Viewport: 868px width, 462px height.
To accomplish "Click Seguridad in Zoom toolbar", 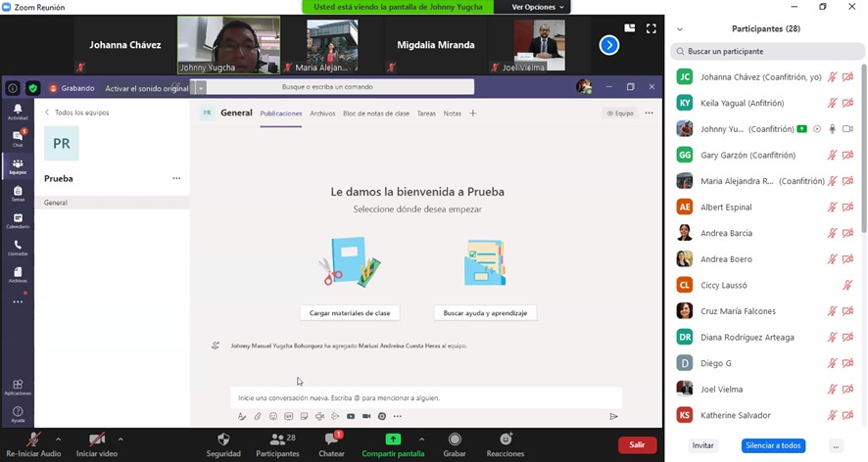I will pos(223,445).
